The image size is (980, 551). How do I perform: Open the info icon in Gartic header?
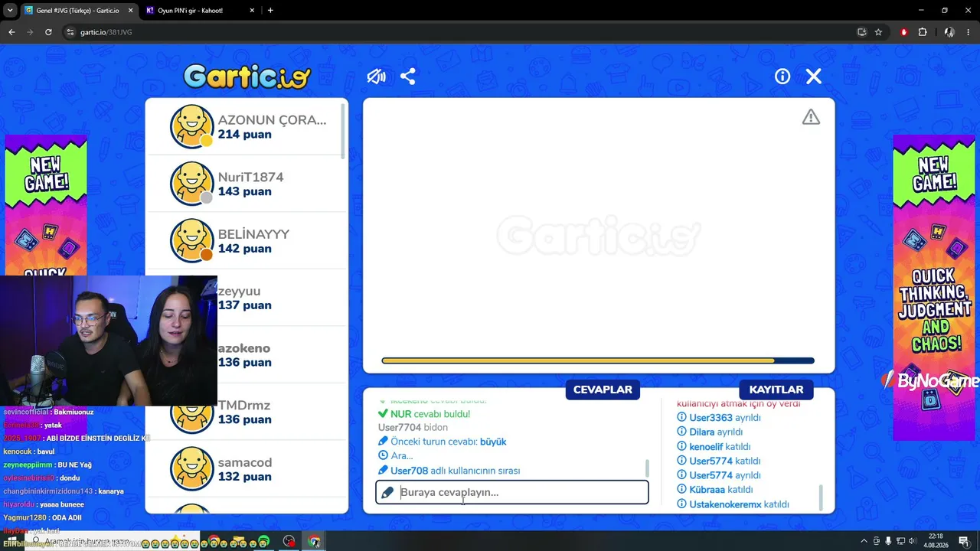tap(782, 77)
